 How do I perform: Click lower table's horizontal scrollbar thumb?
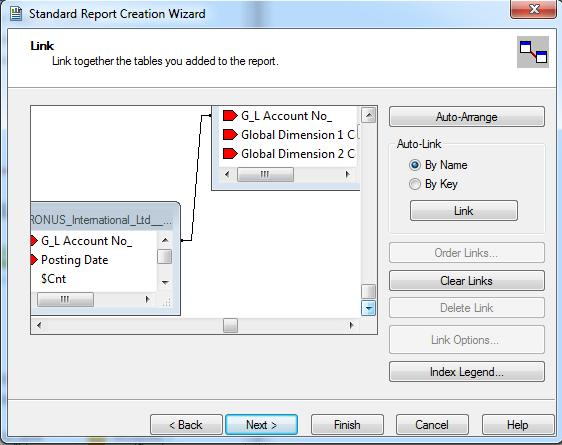tap(65, 299)
